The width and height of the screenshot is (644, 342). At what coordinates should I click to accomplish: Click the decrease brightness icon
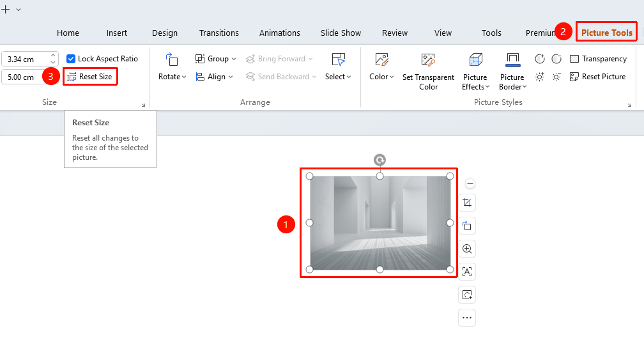pyautogui.click(x=556, y=77)
